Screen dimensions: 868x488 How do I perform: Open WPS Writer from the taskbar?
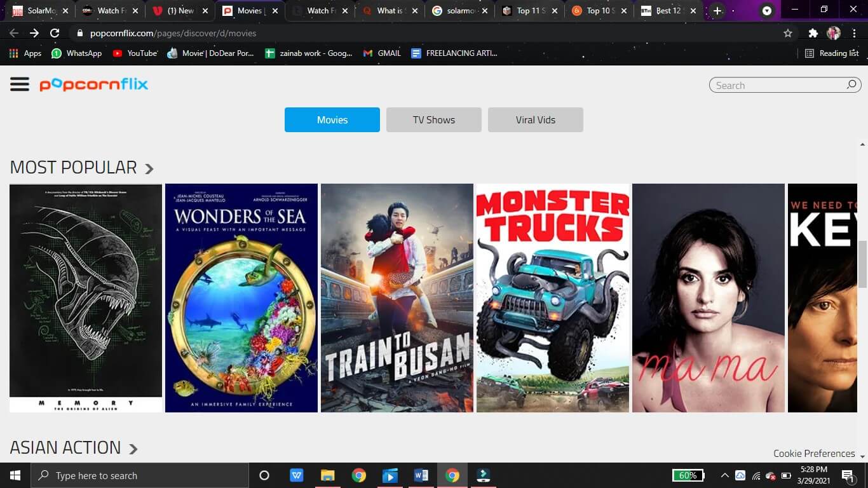[x=297, y=475]
